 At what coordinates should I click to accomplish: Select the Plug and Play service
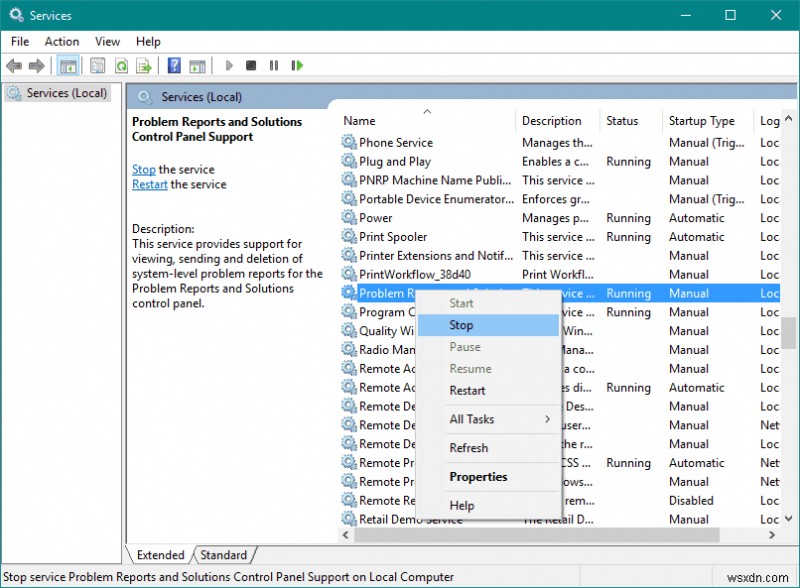click(560, 161)
